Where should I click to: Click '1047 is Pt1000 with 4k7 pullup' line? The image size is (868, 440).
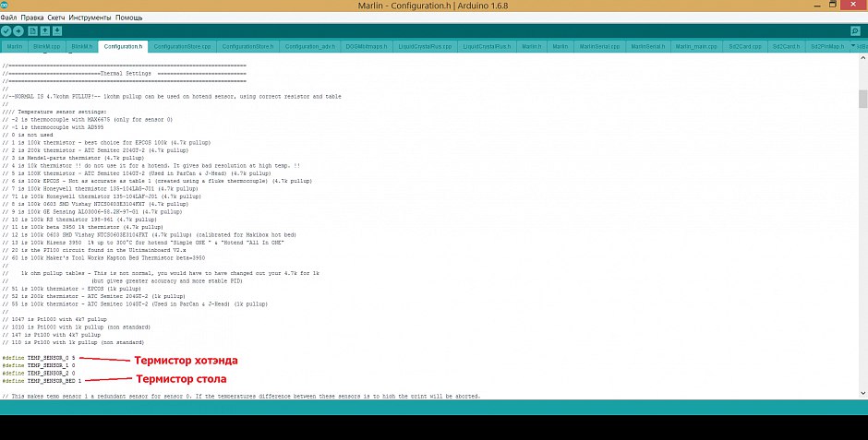tap(54, 319)
